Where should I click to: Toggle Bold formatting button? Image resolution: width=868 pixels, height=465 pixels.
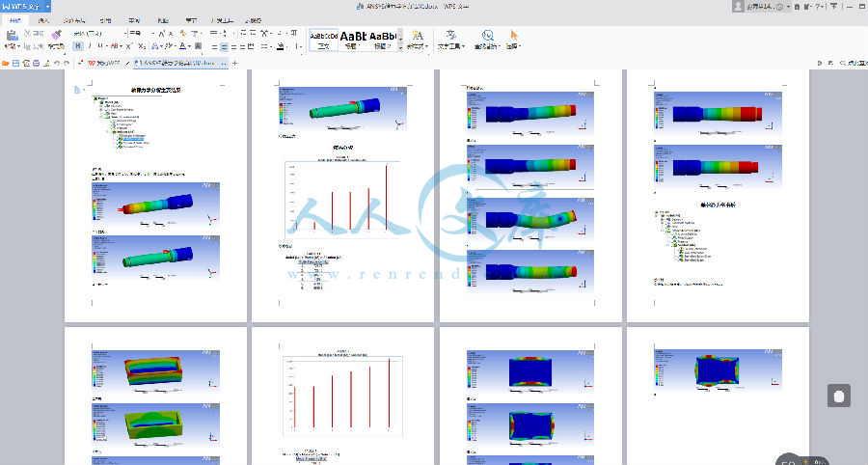point(76,45)
